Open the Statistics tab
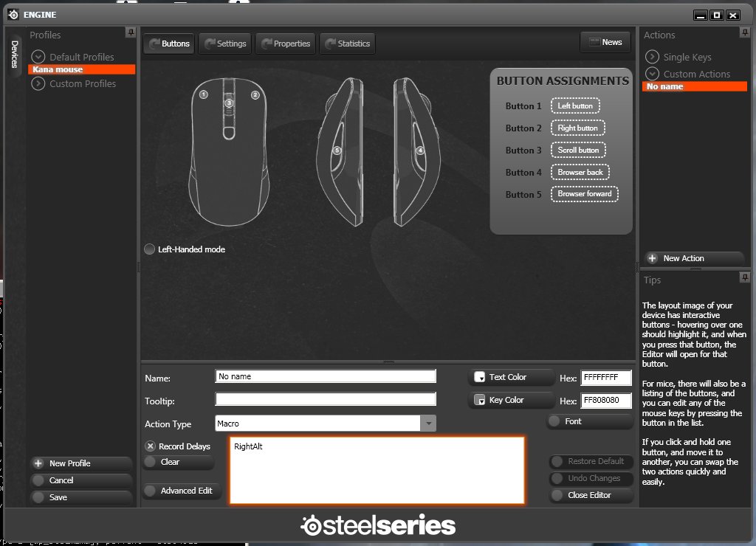Screen dimensions: 756x546 [347, 44]
